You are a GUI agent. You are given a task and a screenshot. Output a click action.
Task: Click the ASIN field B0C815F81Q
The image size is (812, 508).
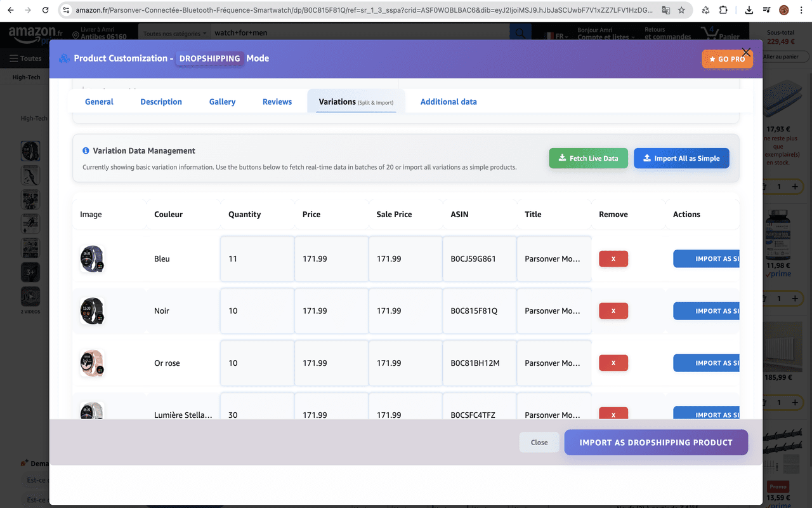point(480,311)
